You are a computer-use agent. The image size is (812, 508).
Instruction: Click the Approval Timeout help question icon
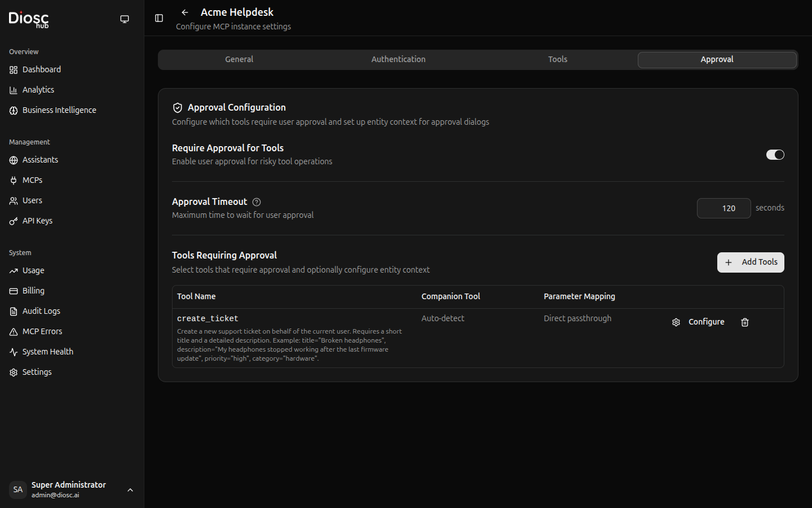257,202
